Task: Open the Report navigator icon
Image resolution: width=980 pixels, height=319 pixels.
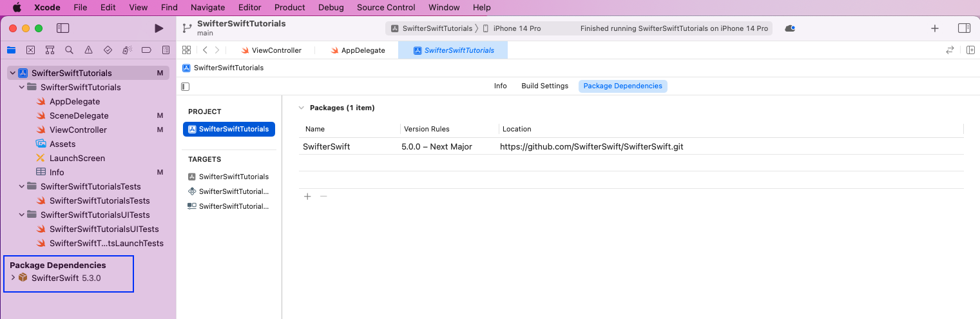Action: point(166,50)
